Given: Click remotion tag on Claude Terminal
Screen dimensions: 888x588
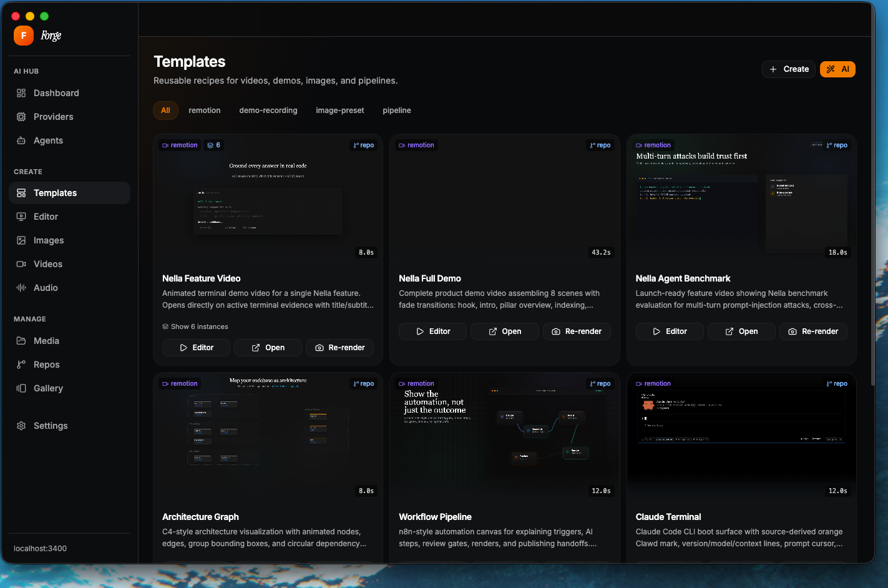Looking at the screenshot, I should (653, 384).
